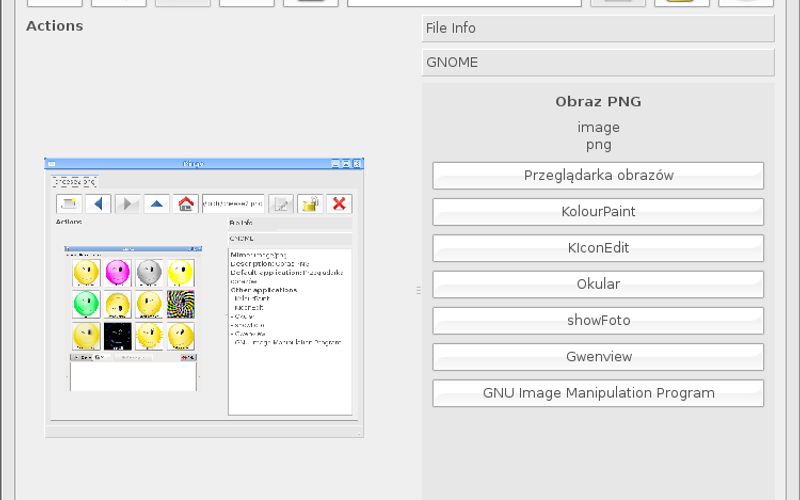Click the Back arrow toolbar button
800x500 pixels.
point(119,3)
